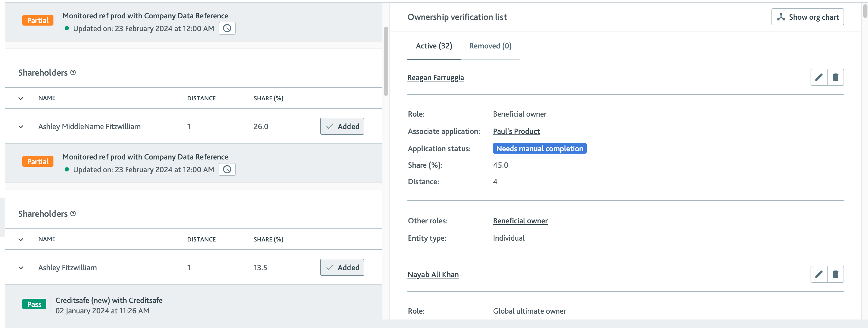The height and width of the screenshot is (328, 868).
Task: Open the clock history icon beside the second Updated on date
Action: coord(227,169)
